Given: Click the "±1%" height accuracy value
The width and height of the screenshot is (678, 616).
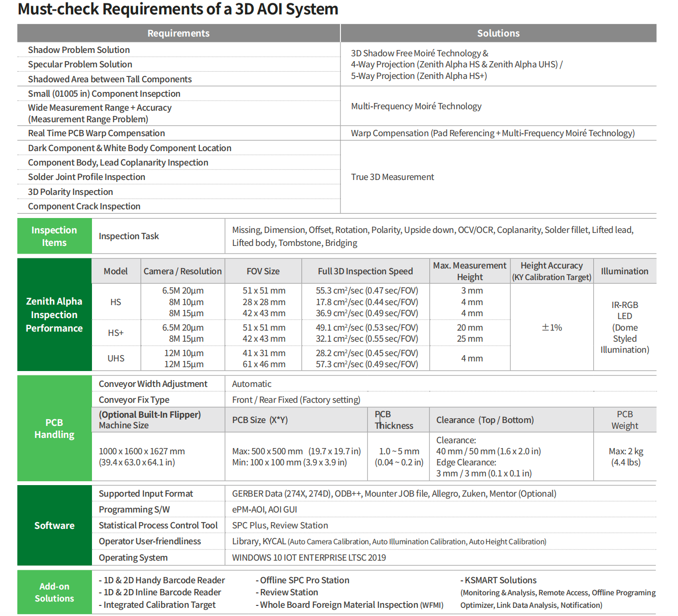Looking at the screenshot, I should point(551,328).
